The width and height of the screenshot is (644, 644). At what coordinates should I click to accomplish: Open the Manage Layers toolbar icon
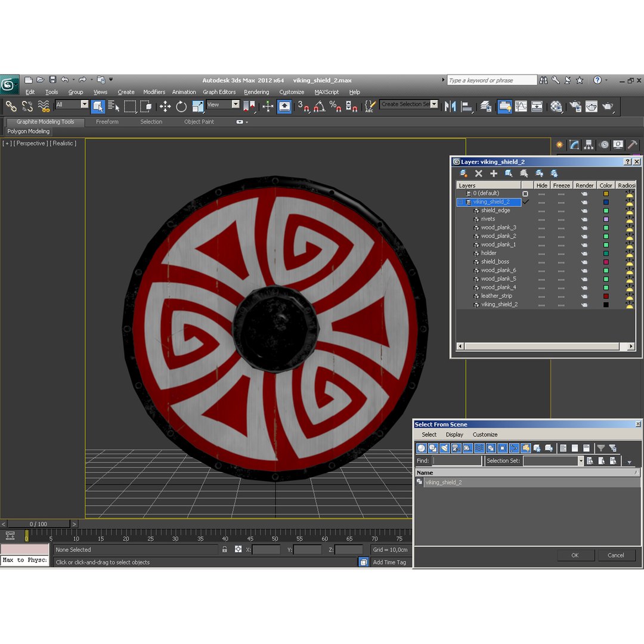coord(487,107)
